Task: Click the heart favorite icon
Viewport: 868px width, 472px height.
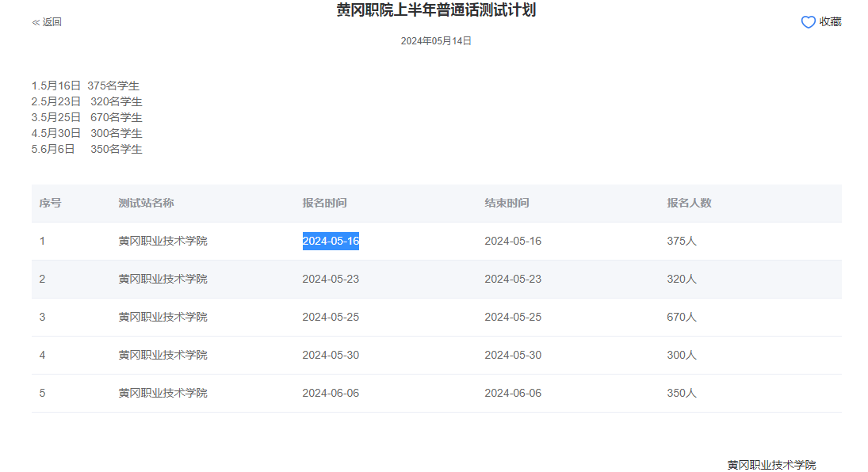Action: click(808, 22)
